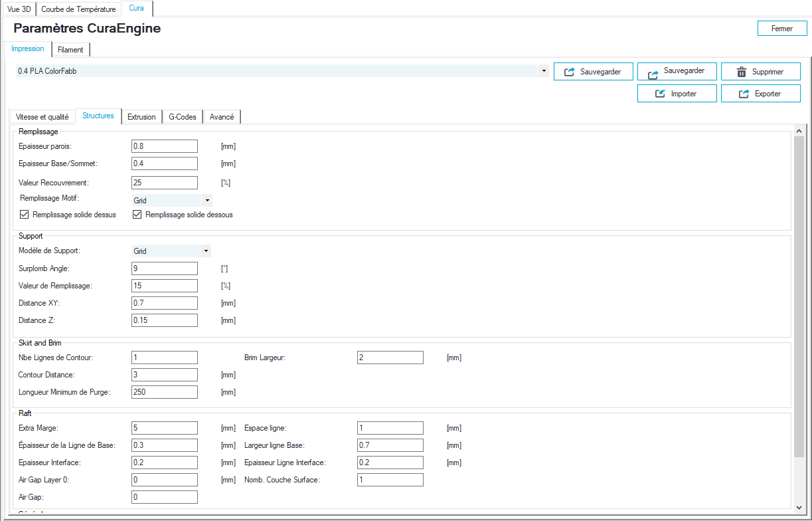Click the Paramètres CuraEngine heading
Viewport: 812px width, 521px height.
click(87, 29)
